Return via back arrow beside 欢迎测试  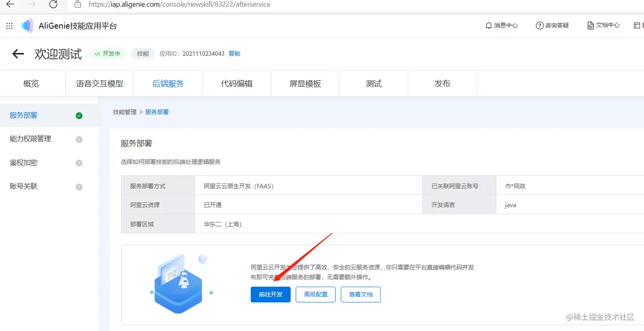[18, 54]
